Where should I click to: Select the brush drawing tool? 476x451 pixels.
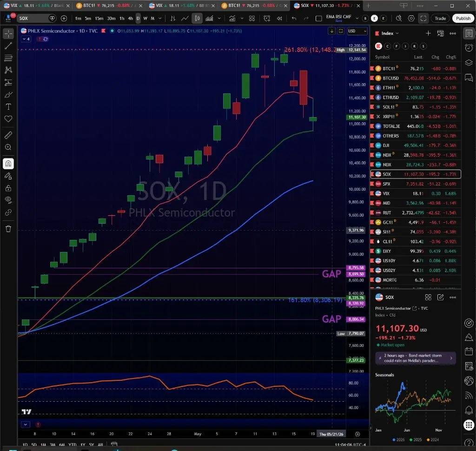tap(8, 95)
